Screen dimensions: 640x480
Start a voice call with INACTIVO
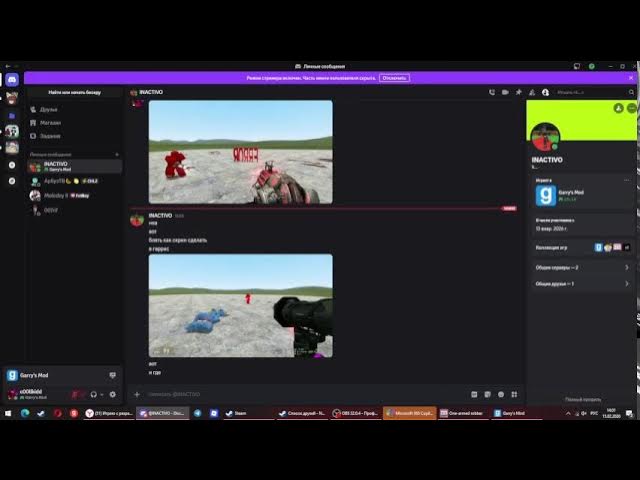[492, 93]
